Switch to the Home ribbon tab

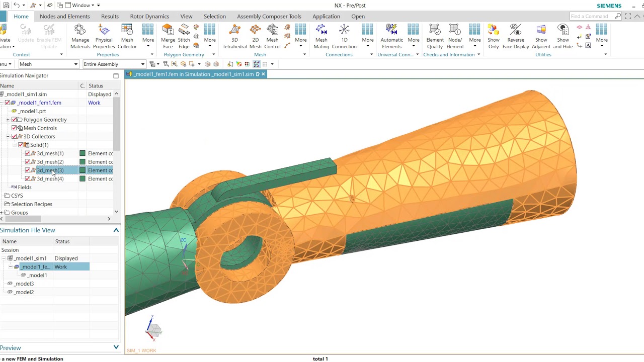coord(21,16)
